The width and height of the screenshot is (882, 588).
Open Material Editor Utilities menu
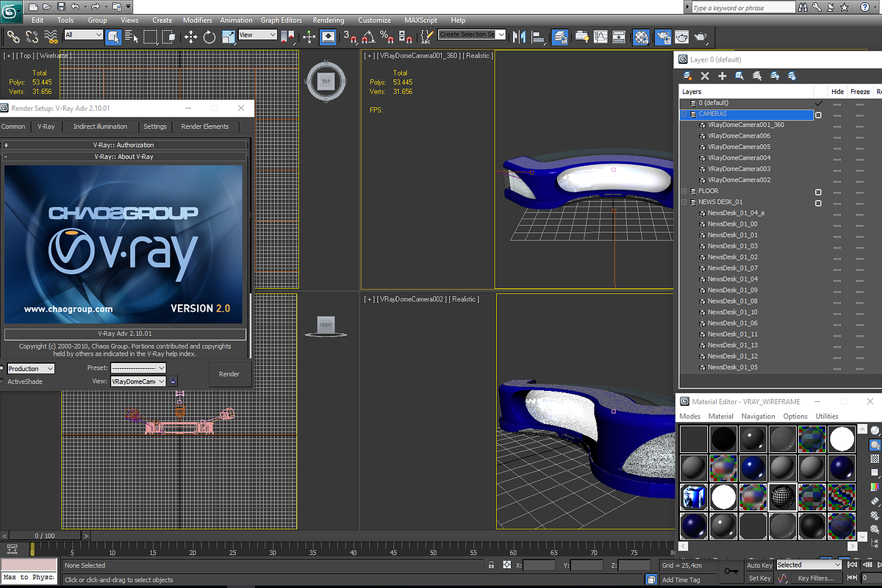coord(827,416)
